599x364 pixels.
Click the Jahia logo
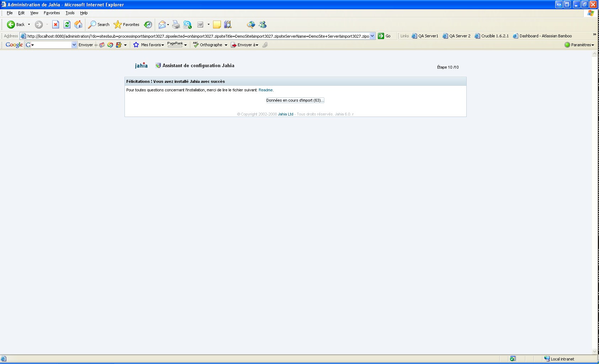click(141, 65)
